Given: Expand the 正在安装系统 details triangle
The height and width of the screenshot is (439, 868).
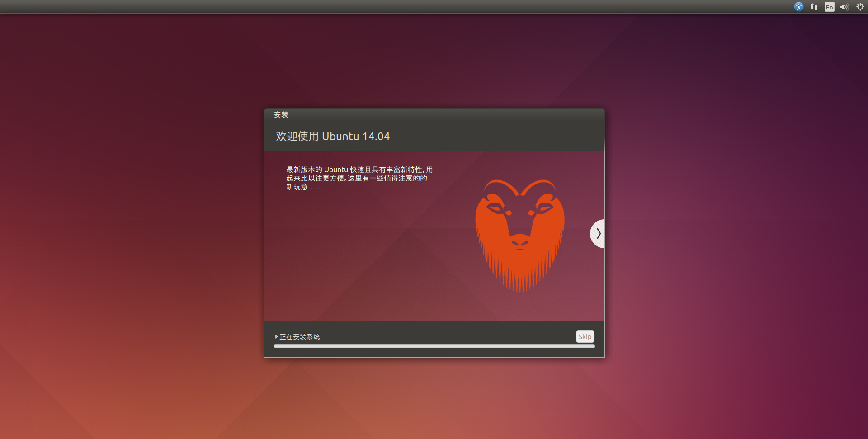Looking at the screenshot, I should click(x=276, y=337).
